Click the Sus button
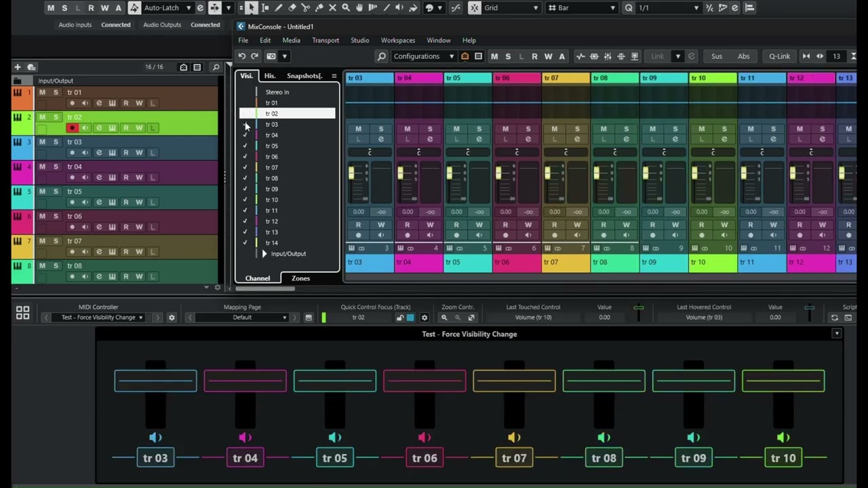This screenshot has width=868, height=488. [x=717, y=56]
